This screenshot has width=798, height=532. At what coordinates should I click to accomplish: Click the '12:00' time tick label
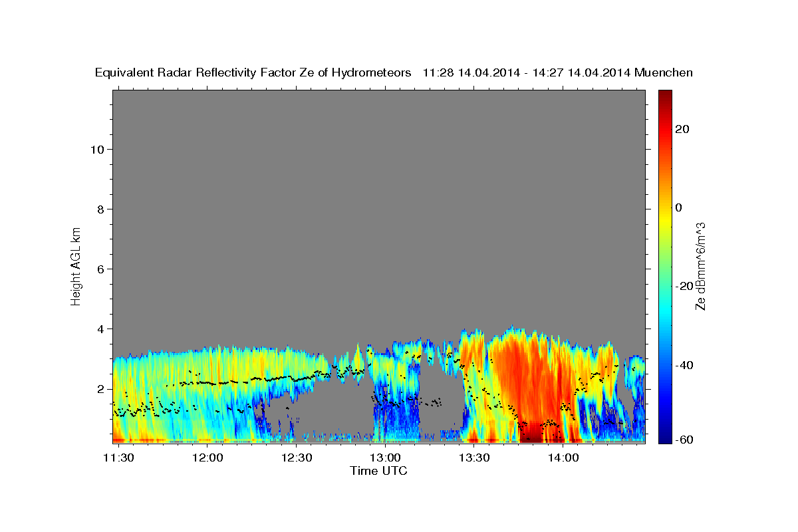tap(207, 458)
